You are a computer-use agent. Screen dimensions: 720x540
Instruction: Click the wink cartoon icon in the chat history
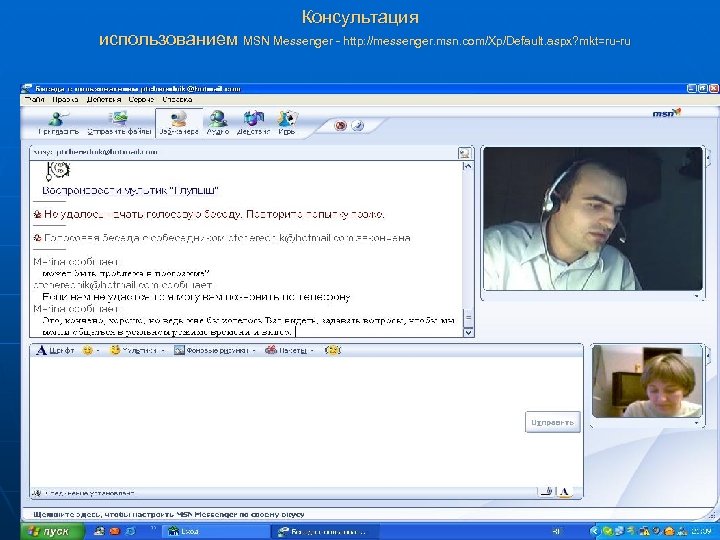[57, 171]
